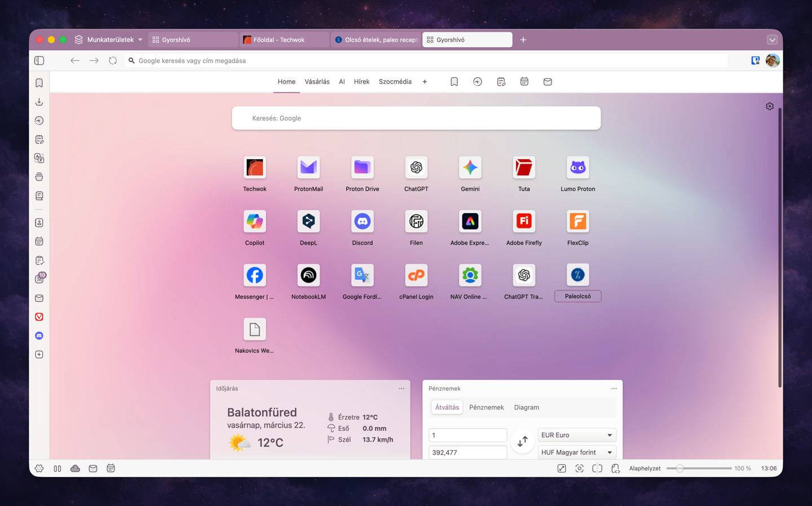Click the currency amount field containing 1

coord(467,435)
